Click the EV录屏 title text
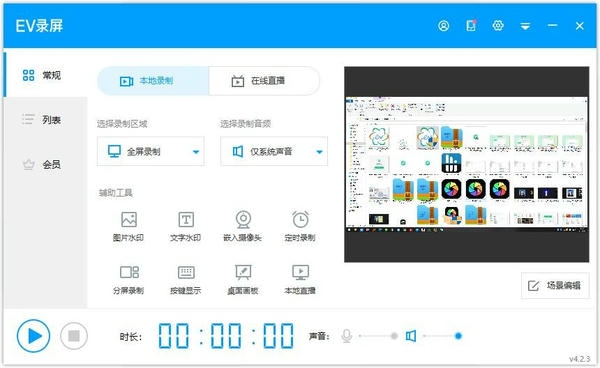Viewport: 600px width, 368px height. tap(39, 26)
